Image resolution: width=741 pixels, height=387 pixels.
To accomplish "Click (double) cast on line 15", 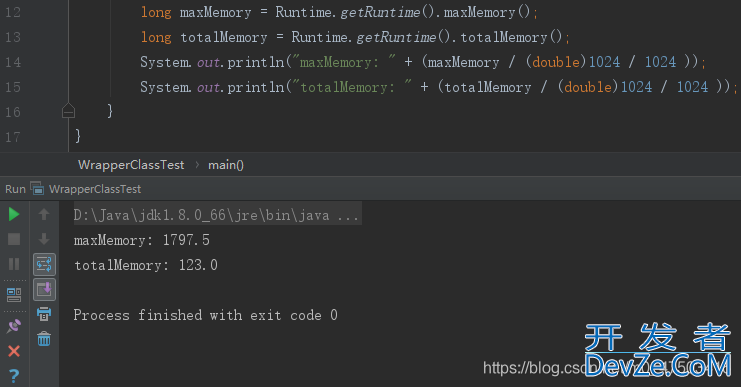I will (588, 87).
